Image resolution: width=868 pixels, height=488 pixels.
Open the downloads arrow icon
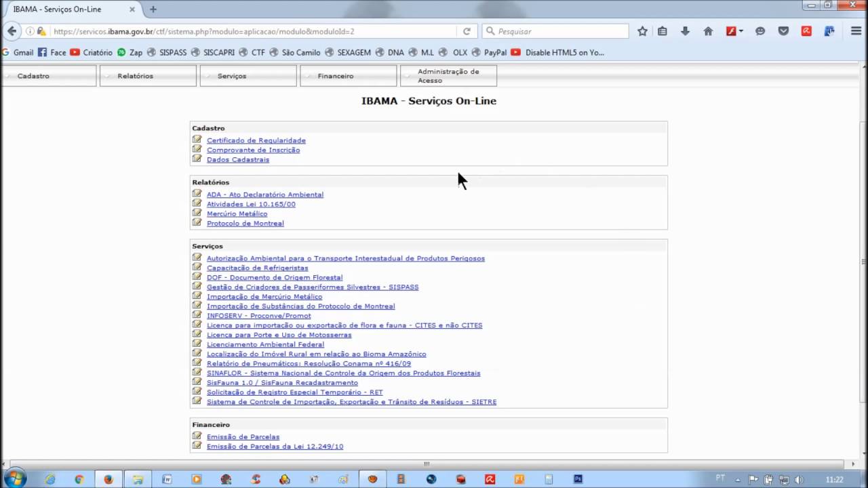pyautogui.click(x=685, y=31)
